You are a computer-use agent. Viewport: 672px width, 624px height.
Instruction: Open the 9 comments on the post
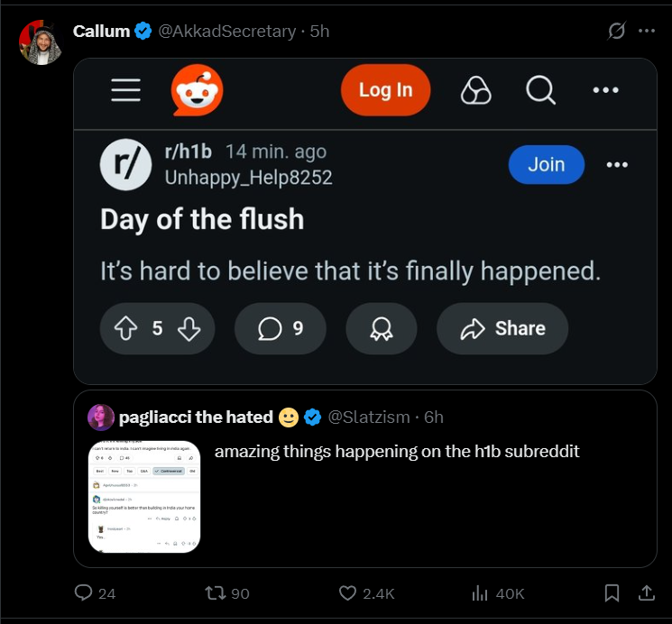click(281, 328)
